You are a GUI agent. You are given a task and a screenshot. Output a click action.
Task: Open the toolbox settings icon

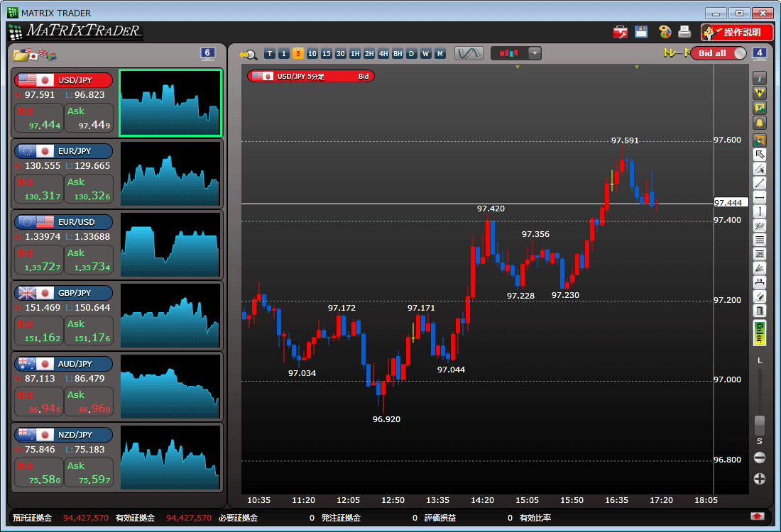click(620, 33)
